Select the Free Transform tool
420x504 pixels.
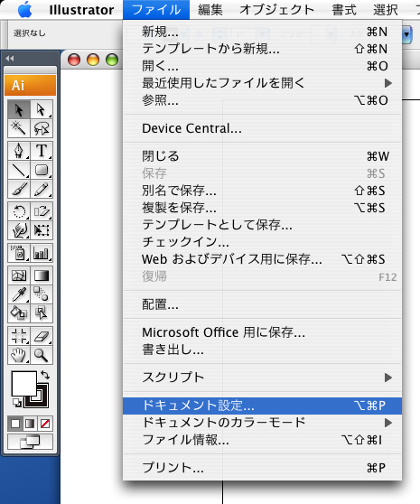click(x=42, y=230)
